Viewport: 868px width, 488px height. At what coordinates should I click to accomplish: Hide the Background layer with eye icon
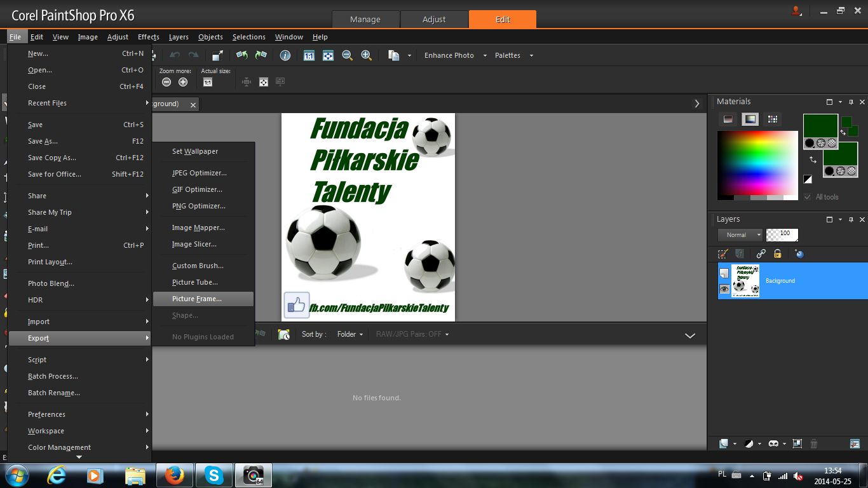[x=724, y=289]
